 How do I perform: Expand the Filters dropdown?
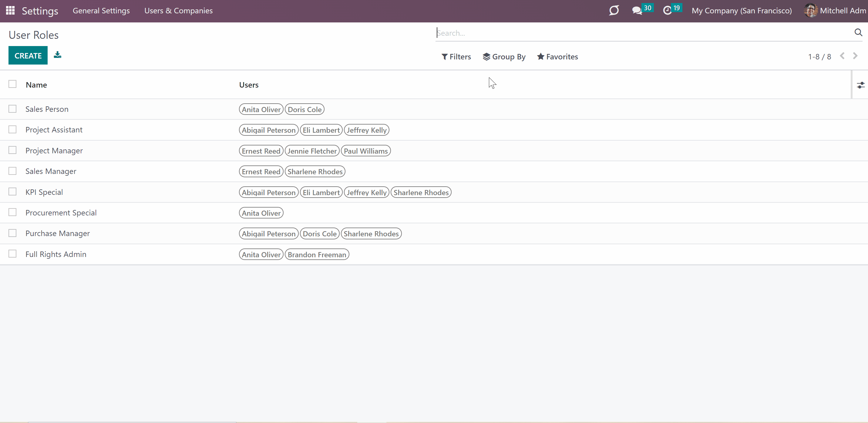coord(456,57)
